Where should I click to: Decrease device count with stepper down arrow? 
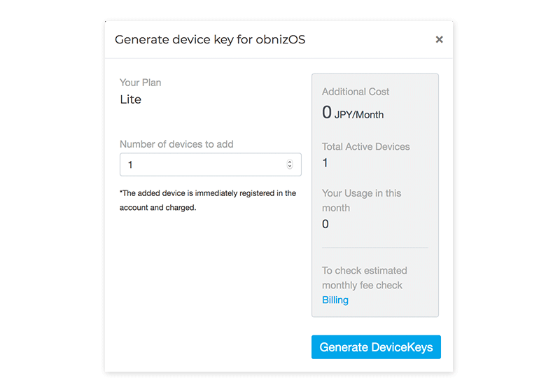click(290, 167)
